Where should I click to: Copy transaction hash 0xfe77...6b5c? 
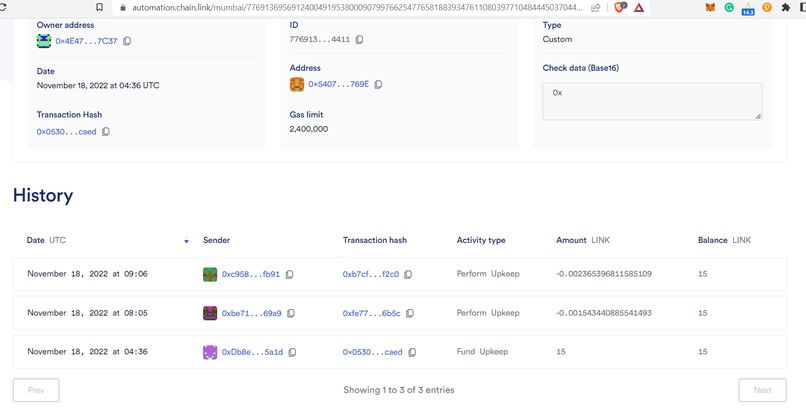pyautogui.click(x=410, y=313)
